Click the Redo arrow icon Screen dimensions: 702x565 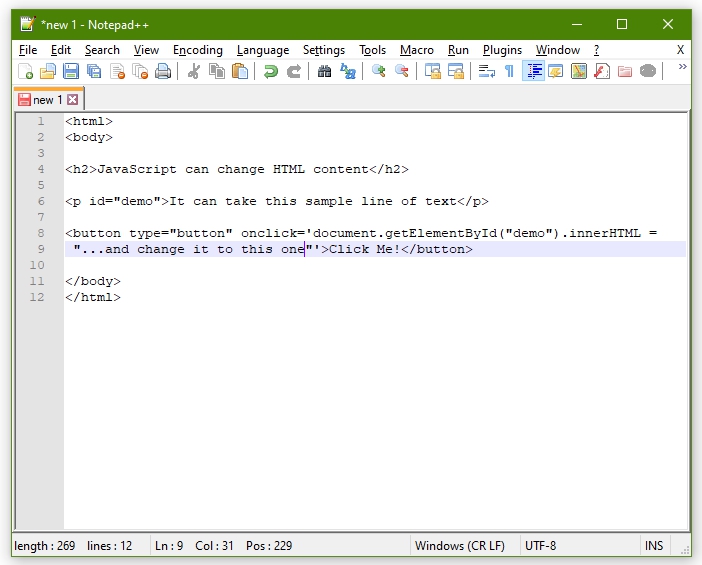(294, 72)
